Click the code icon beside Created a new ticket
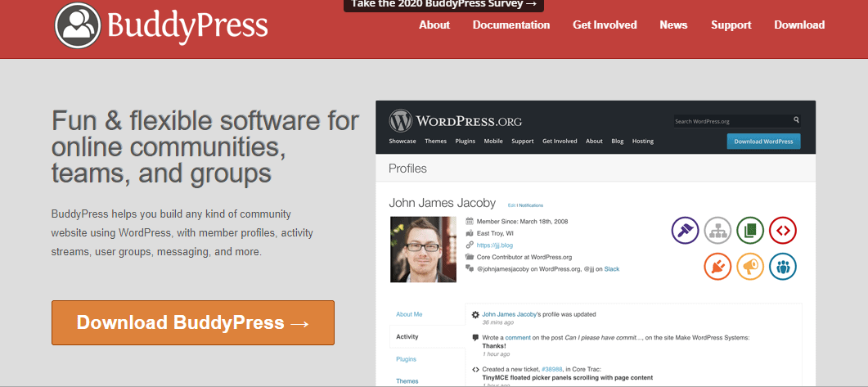 [x=475, y=369]
